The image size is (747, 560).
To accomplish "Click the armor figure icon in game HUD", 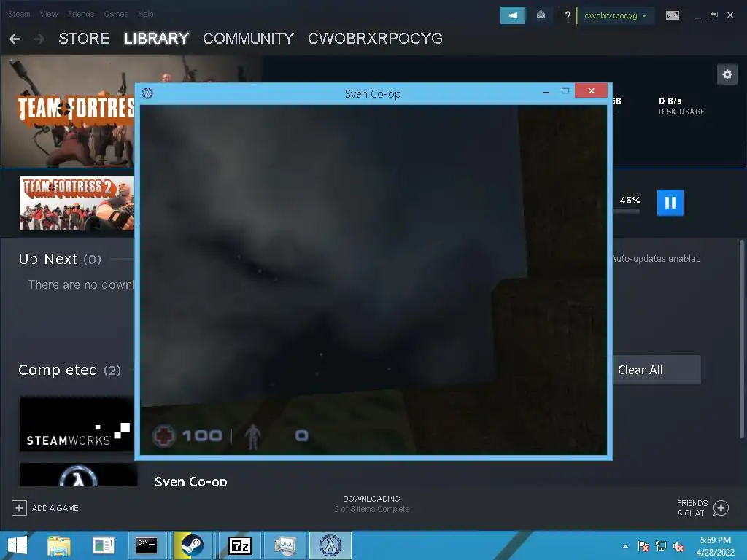I will click(x=252, y=436).
